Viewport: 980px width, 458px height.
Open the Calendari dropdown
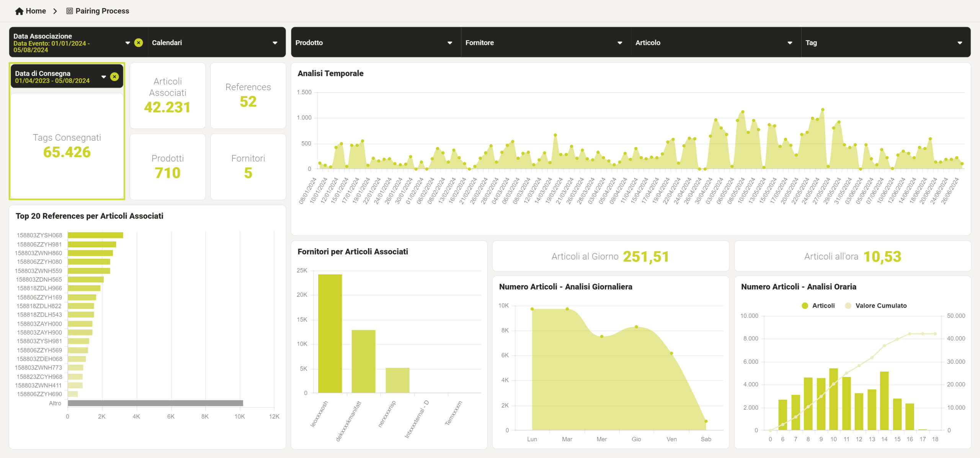tap(275, 43)
